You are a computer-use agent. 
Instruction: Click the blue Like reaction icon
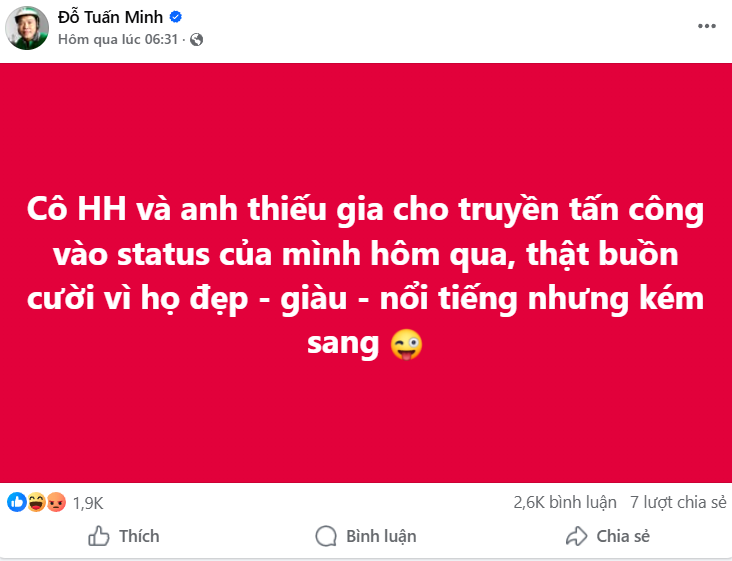tap(16, 503)
